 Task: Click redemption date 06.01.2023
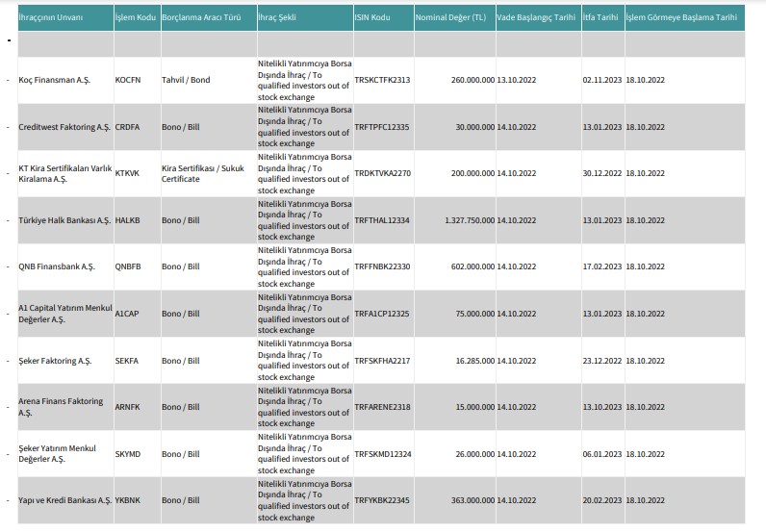coord(602,454)
